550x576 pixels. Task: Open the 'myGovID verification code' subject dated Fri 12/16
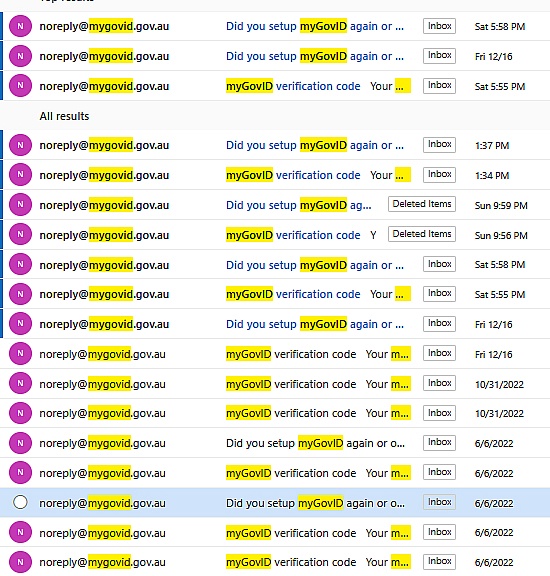(x=291, y=354)
